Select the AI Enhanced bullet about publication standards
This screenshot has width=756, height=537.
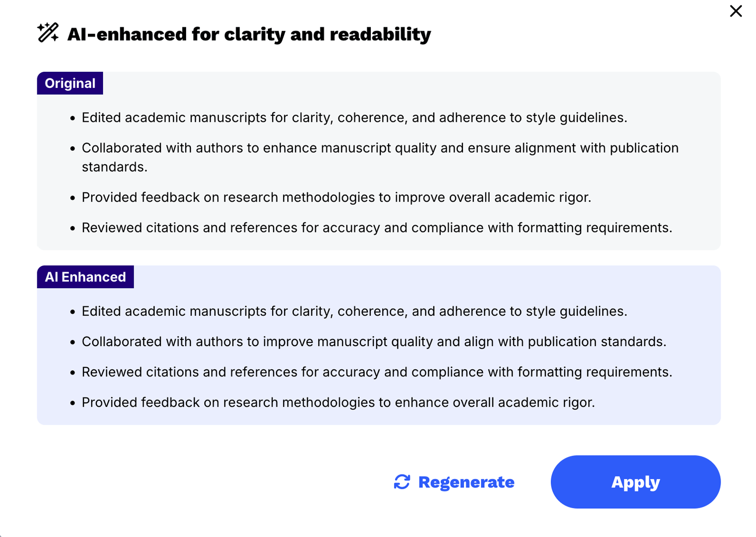[374, 341]
